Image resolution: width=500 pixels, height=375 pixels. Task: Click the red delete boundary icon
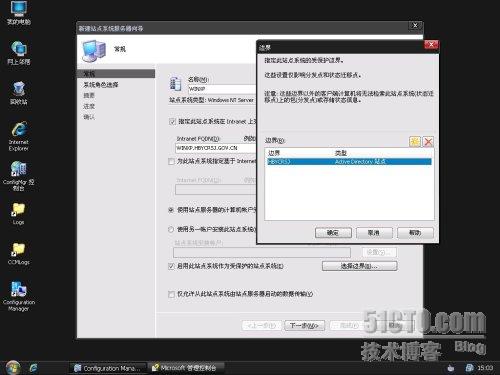tap(428, 142)
